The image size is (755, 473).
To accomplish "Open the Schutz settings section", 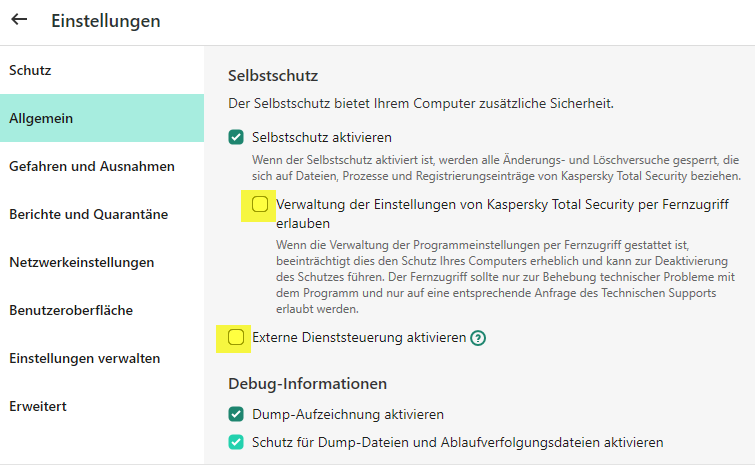I will 30,71.
